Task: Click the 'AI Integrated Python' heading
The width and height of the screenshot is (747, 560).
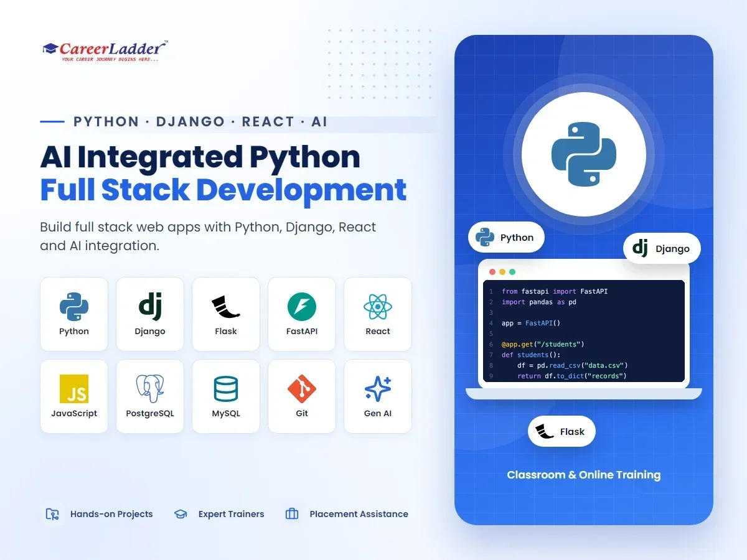Action: (200, 157)
